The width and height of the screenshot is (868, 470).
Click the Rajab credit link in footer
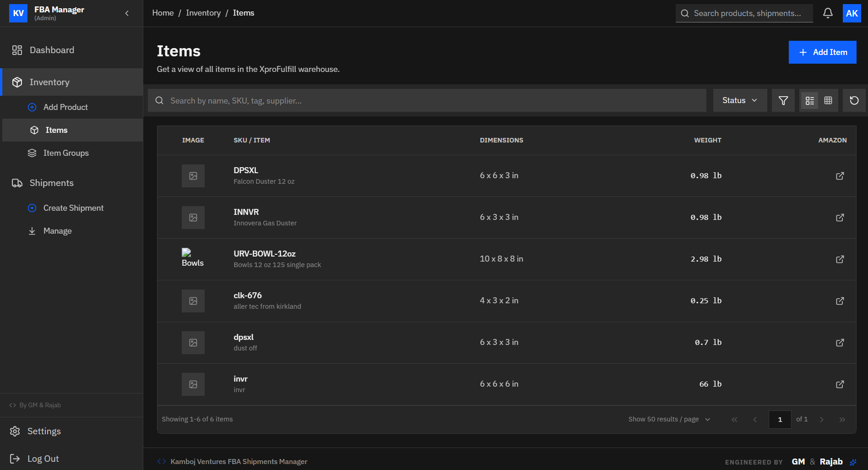click(x=831, y=462)
